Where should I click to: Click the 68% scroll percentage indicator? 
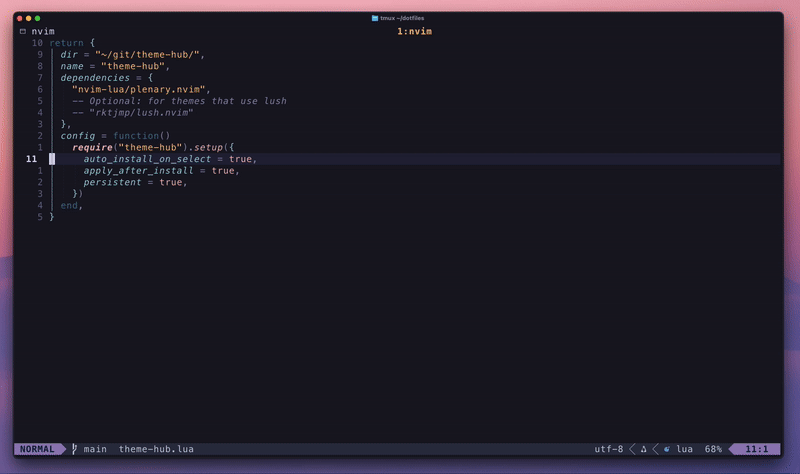[x=713, y=449]
